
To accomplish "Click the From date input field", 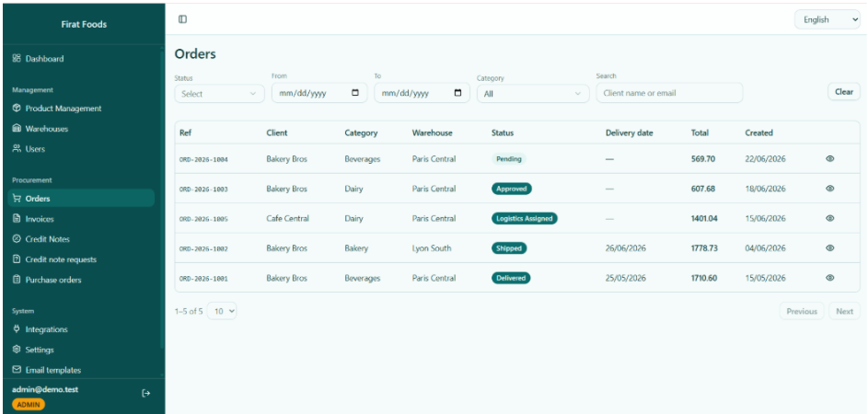I will pyautogui.click(x=319, y=93).
